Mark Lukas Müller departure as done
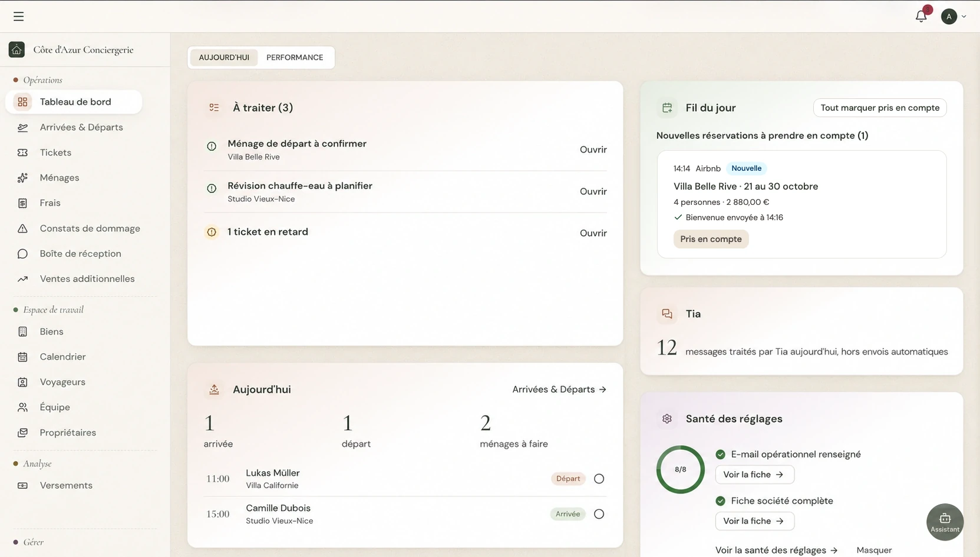The width and height of the screenshot is (980, 557). coord(599,479)
